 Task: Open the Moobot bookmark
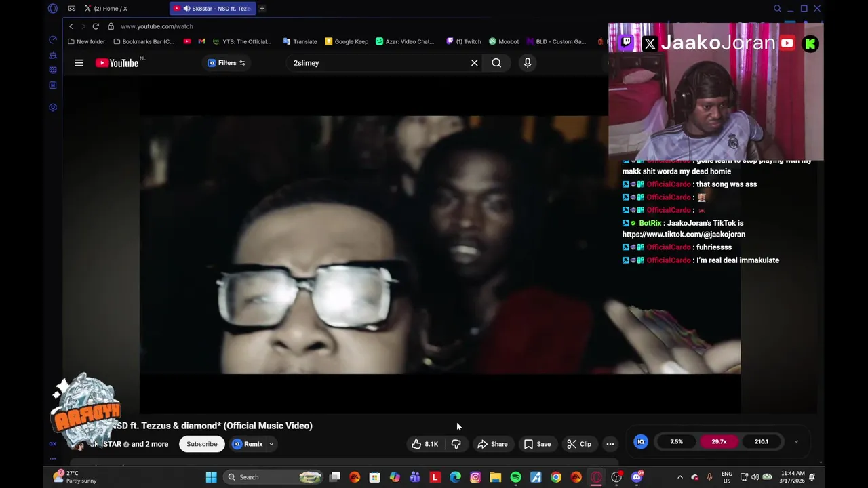point(504,41)
